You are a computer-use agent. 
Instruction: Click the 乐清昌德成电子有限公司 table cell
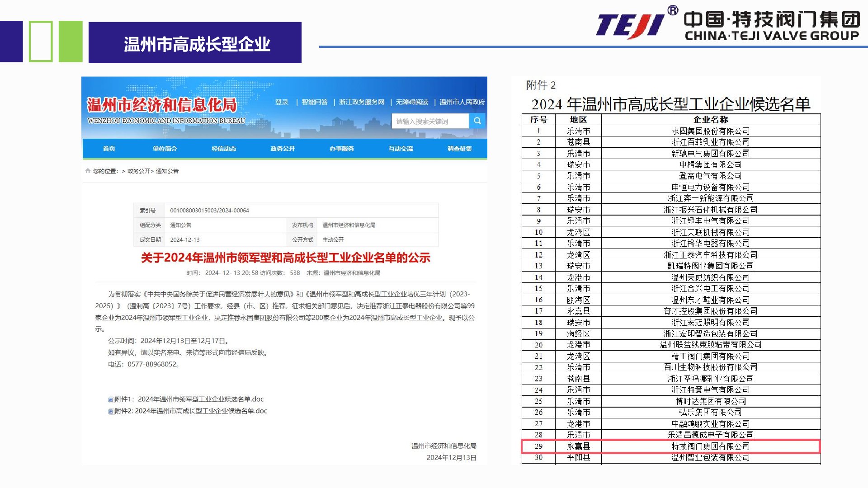click(711, 435)
